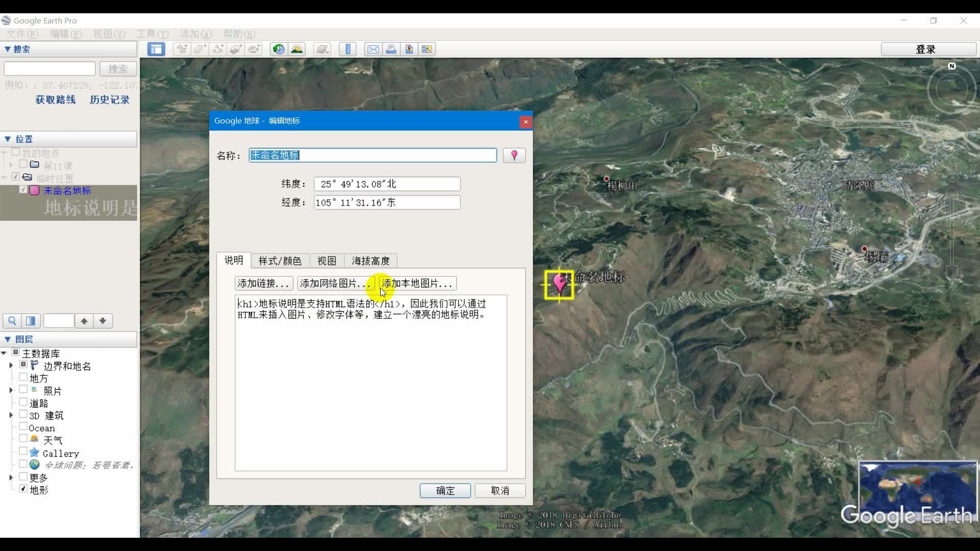The width and height of the screenshot is (980, 551).
Task: Show historical imagery clock icon
Action: tap(279, 49)
